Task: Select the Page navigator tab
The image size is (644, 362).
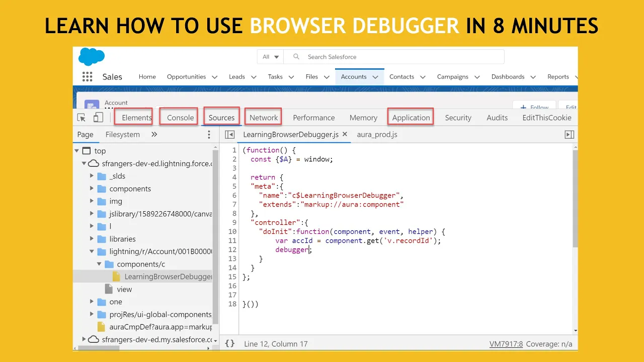Action: (x=85, y=134)
